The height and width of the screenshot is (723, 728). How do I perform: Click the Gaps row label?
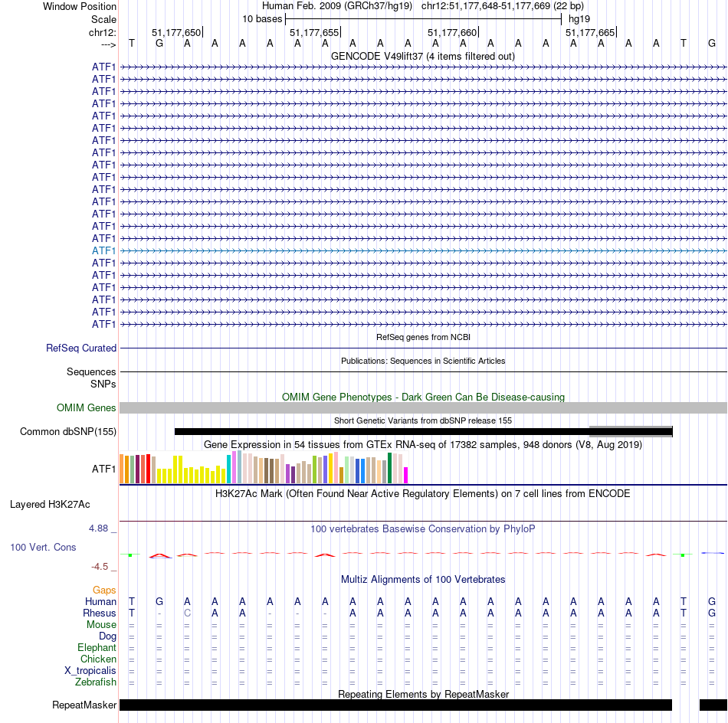pyautogui.click(x=104, y=591)
